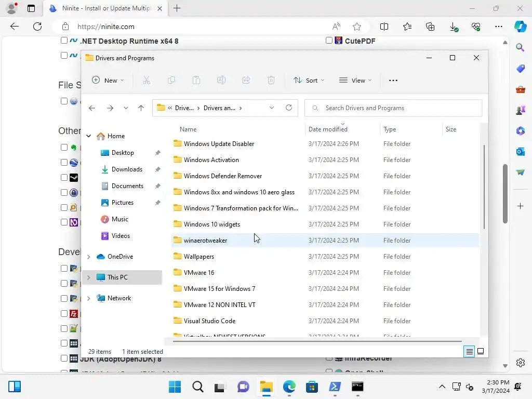Screen dimensions: 532x399
Task: Click the Share icon in File Explorer toolbar
Action: tap(246, 81)
